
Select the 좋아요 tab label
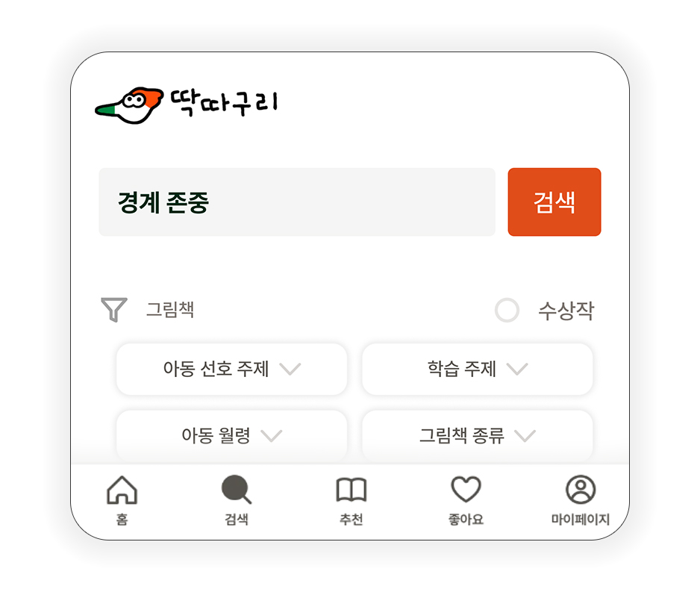tap(466, 520)
